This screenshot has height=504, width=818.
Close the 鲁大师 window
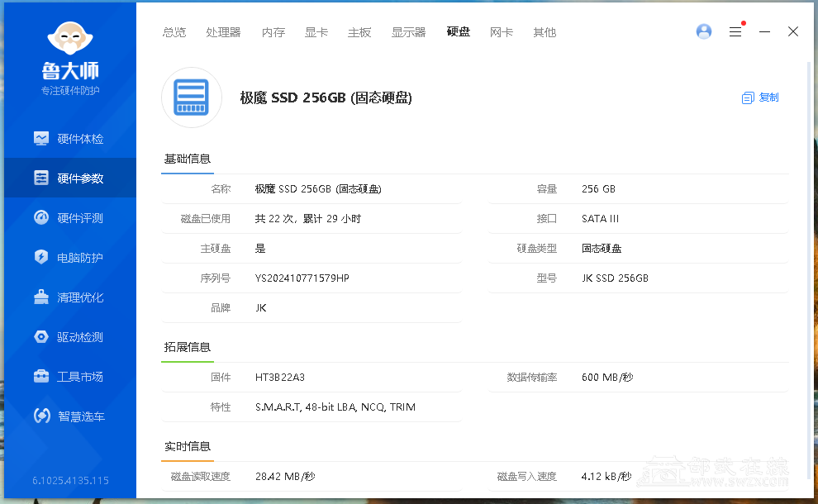click(x=793, y=32)
